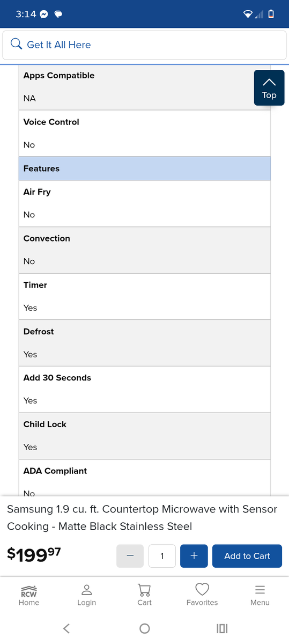Decrease quantity with minus button
The image size is (289, 644).
(130, 556)
